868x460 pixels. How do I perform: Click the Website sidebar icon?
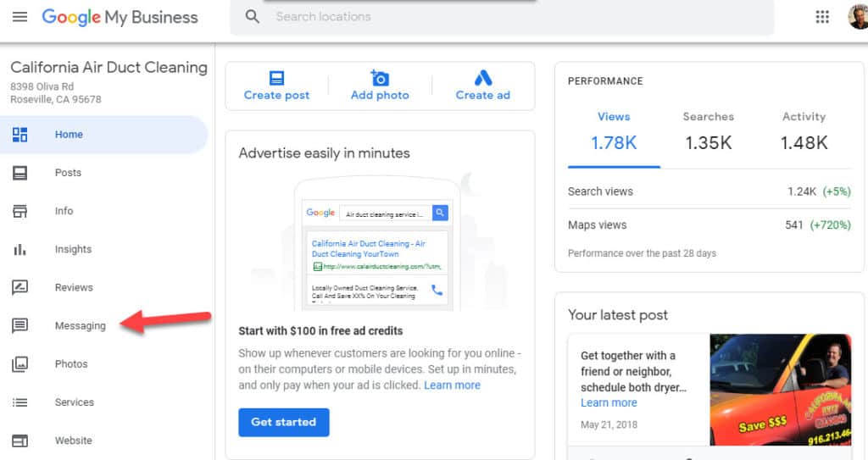coord(20,441)
